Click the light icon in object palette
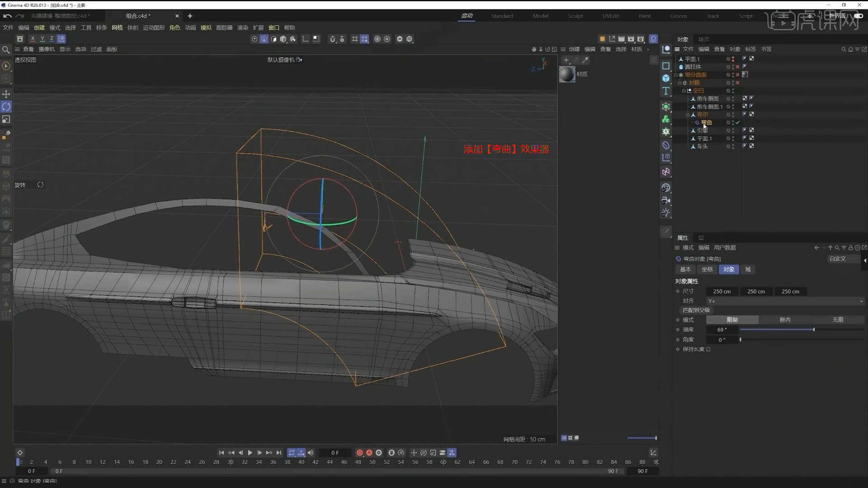Screen dimensions: 868x488 coord(666,213)
